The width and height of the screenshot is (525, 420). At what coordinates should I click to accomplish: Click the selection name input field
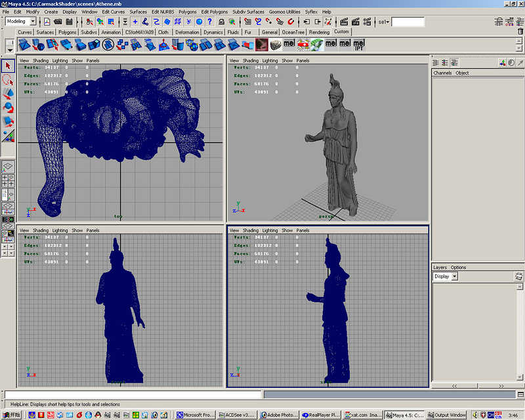click(408, 22)
